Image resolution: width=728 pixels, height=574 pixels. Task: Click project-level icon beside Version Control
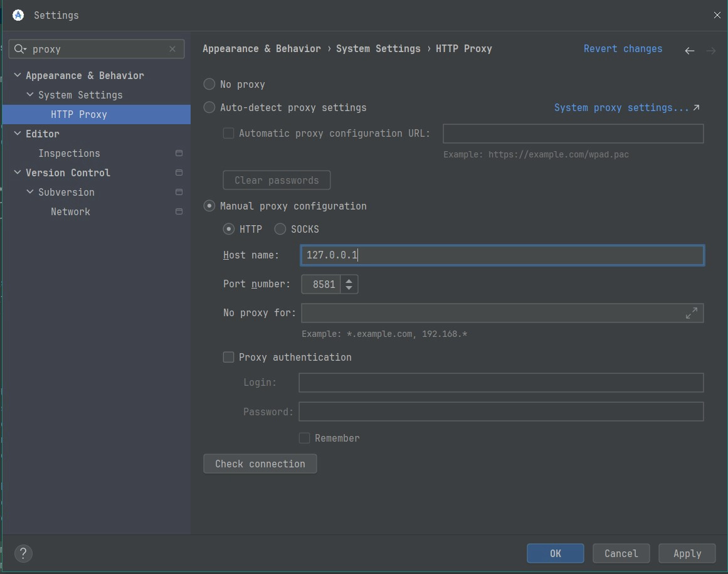(x=179, y=173)
